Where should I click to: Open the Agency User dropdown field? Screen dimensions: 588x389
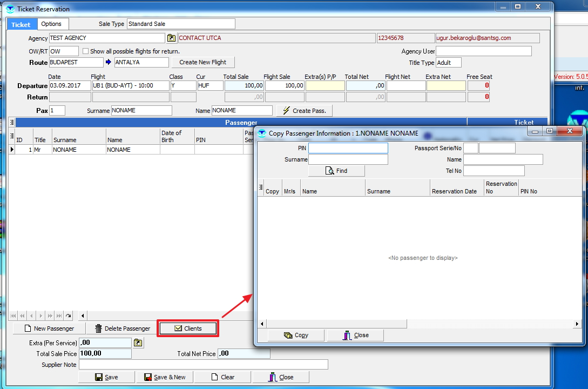484,51
